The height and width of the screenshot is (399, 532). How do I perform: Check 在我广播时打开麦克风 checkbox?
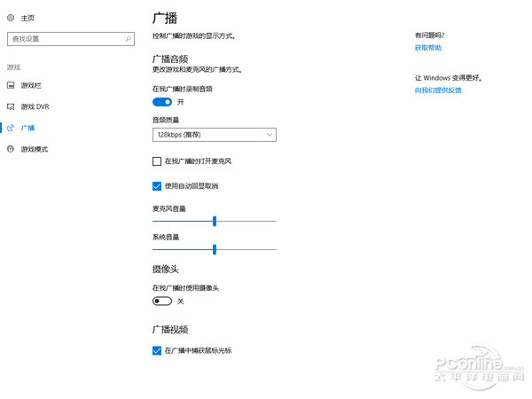tap(157, 161)
